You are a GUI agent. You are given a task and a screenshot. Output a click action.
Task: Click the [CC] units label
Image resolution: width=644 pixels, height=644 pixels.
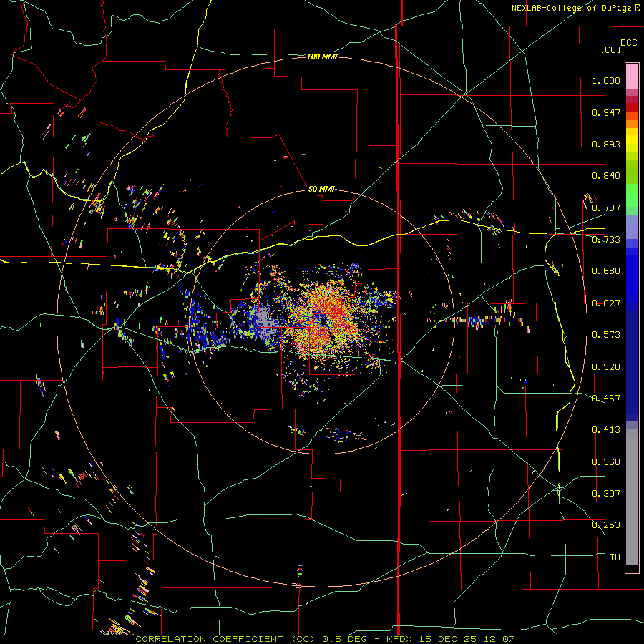tap(610, 49)
